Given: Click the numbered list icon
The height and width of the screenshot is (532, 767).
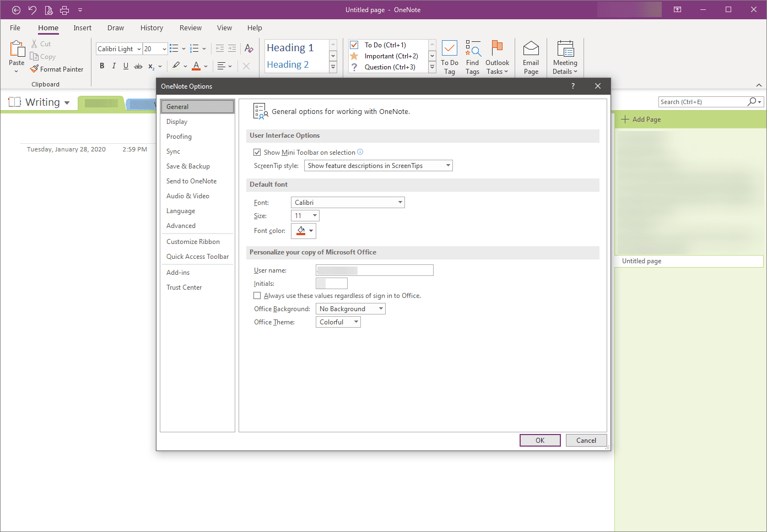Looking at the screenshot, I should (195, 48).
